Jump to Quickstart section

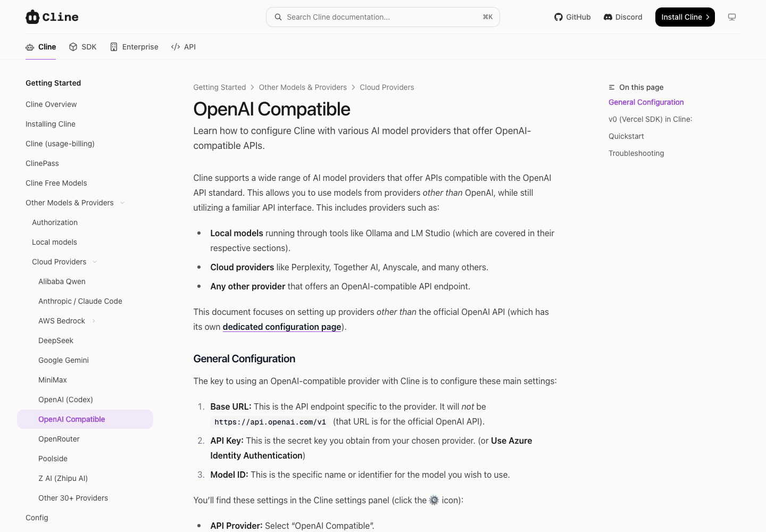[626, 136]
